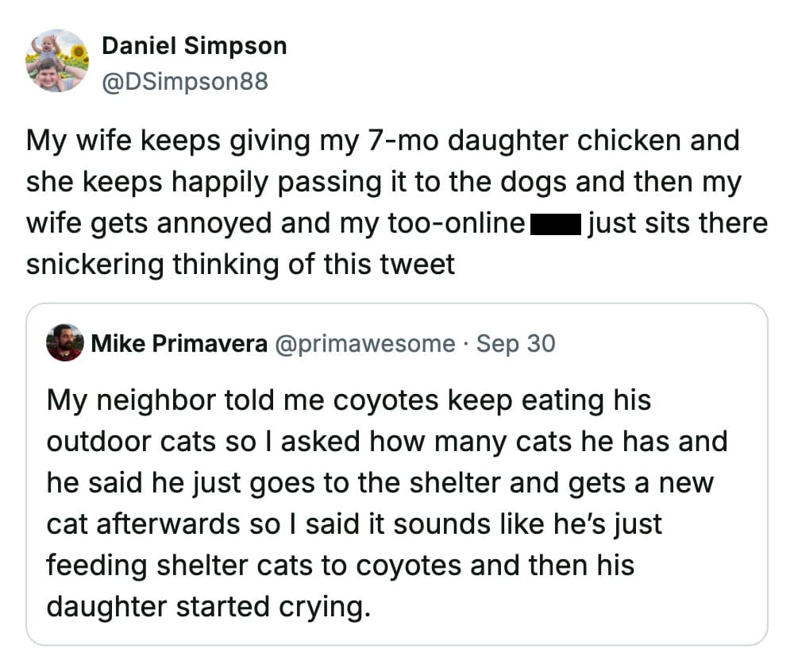Click "outdoor cats" in the quoted tweet
The height and width of the screenshot is (672, 794).
tap(130, 441)
